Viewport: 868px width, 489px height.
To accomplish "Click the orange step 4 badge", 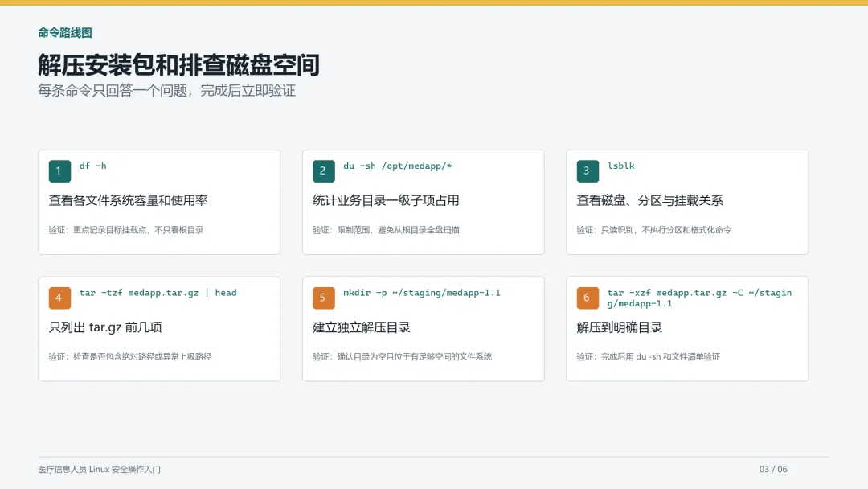I will pyautogui.click(x=59, y=298).
